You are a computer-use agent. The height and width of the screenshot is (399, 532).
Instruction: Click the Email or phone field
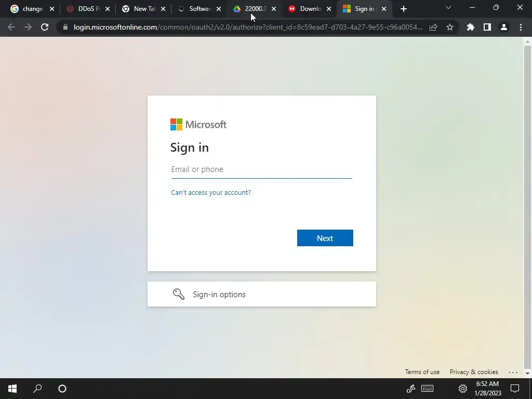(x=262, y=169)
